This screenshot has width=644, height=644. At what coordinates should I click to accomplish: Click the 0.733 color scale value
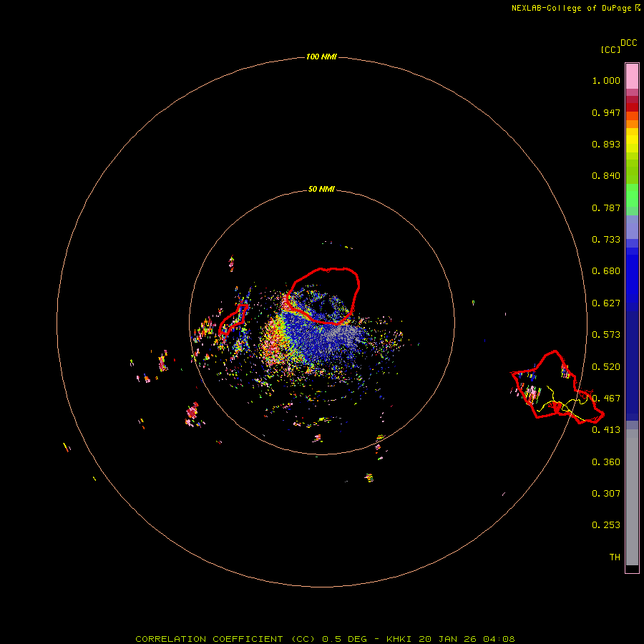(x=606, y=240)
